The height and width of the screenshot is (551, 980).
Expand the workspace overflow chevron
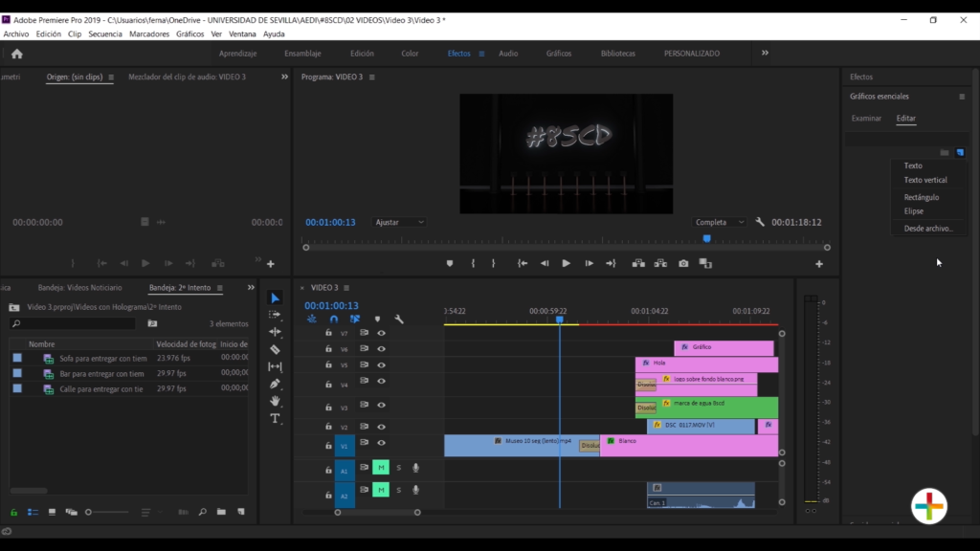765,54
